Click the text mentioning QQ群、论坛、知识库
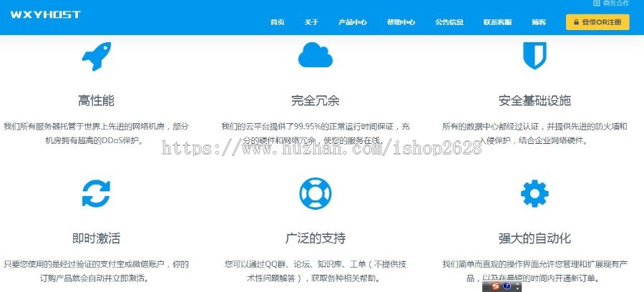The height and width of the screenshot is (292, 644). (x=316, y=264)
